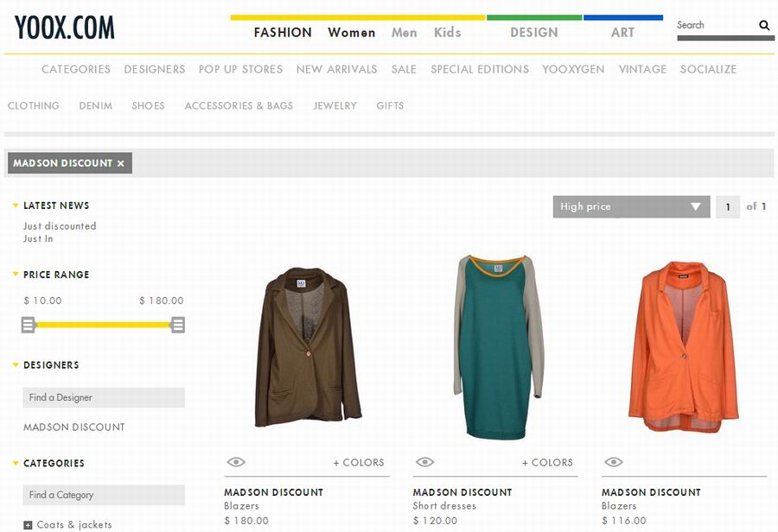The image size is (778, 532).
Task: Collapse the Designers filter section
Action: pos(16,365)
